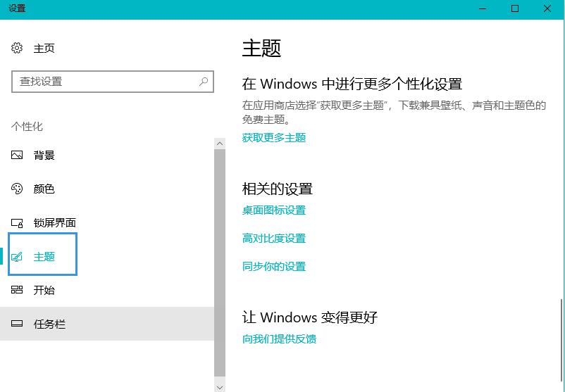This screenshot has height=392, width=565.
Task: Maximize the 设置 window
Action: [515, 8]
